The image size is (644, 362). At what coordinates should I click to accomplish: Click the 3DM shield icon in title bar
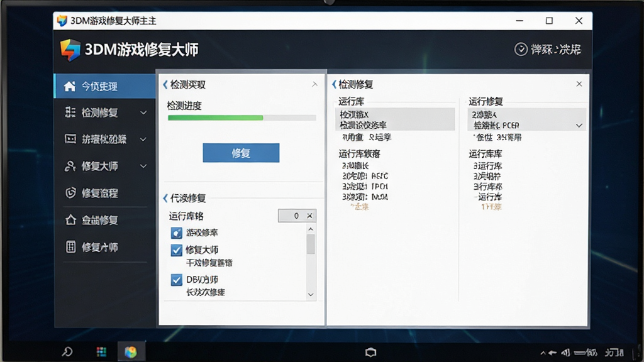point(62,21)
